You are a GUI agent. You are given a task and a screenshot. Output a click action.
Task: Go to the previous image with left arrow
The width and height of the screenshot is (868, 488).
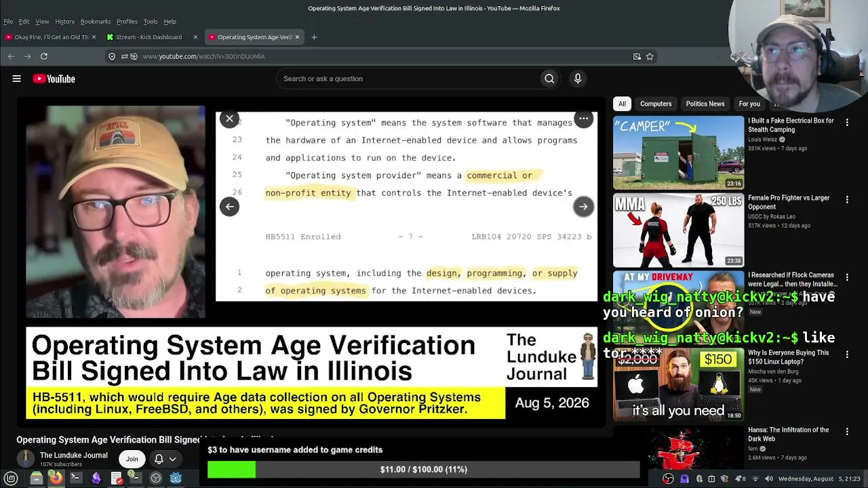[x=229, y=207]
